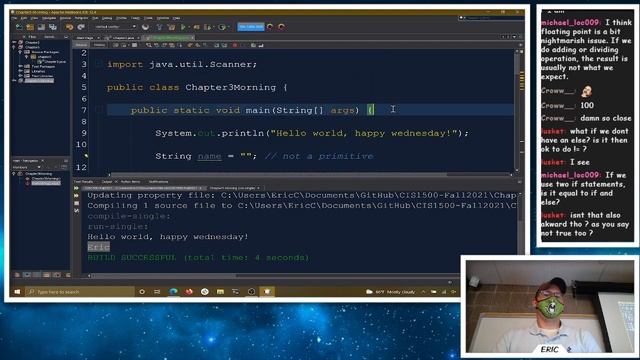
Task: Click the Output window horizontal scrollbar
Action: (163, 276)
